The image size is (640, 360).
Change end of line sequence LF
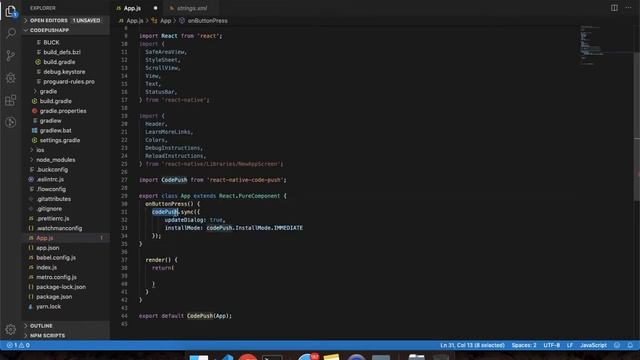(x=570, y=345)
